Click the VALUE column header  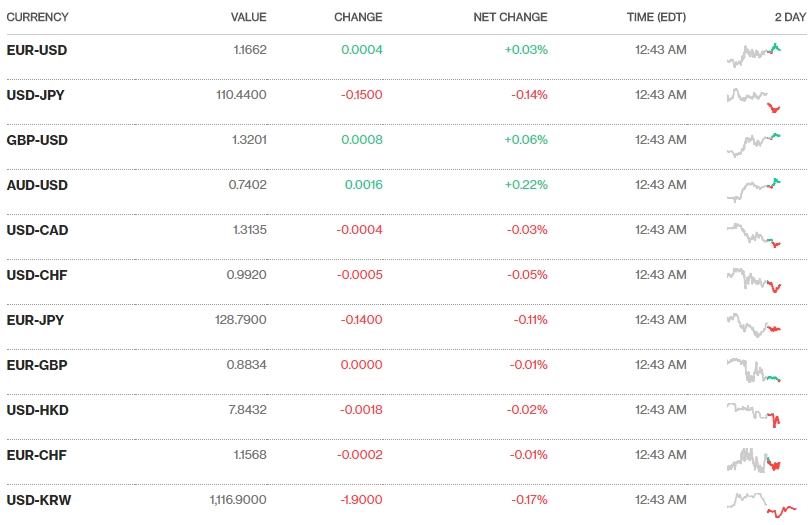pyautogui.click(x=248, y=17)
